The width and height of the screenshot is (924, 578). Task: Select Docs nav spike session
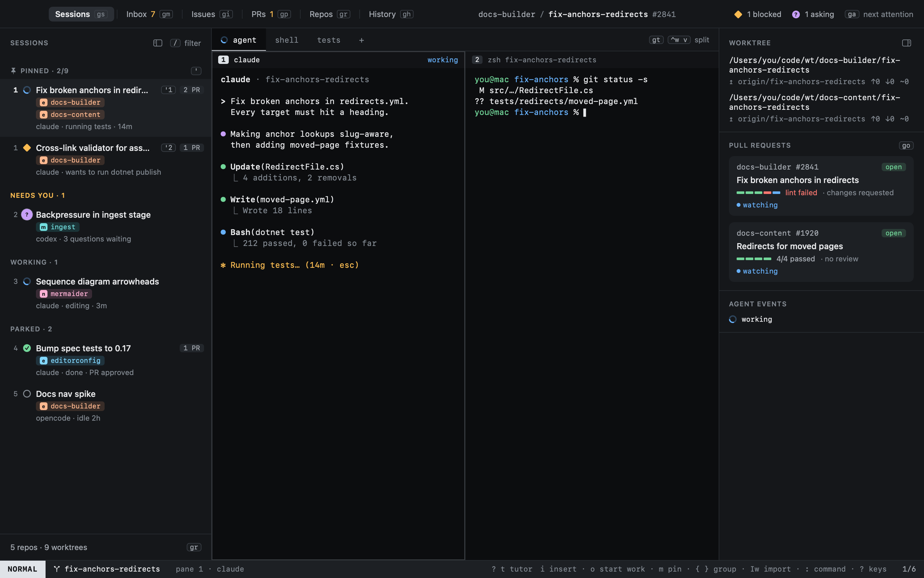pyautogui.click(x=106, y=406)
